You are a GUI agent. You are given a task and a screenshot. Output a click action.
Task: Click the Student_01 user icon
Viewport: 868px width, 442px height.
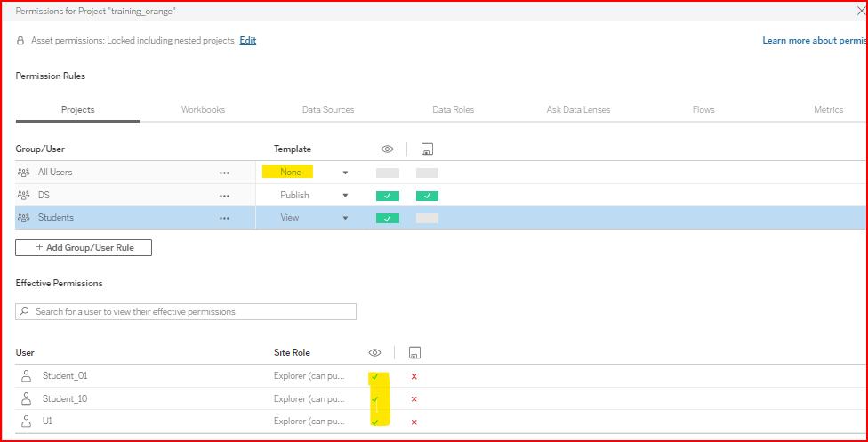(x=25, y=376)
